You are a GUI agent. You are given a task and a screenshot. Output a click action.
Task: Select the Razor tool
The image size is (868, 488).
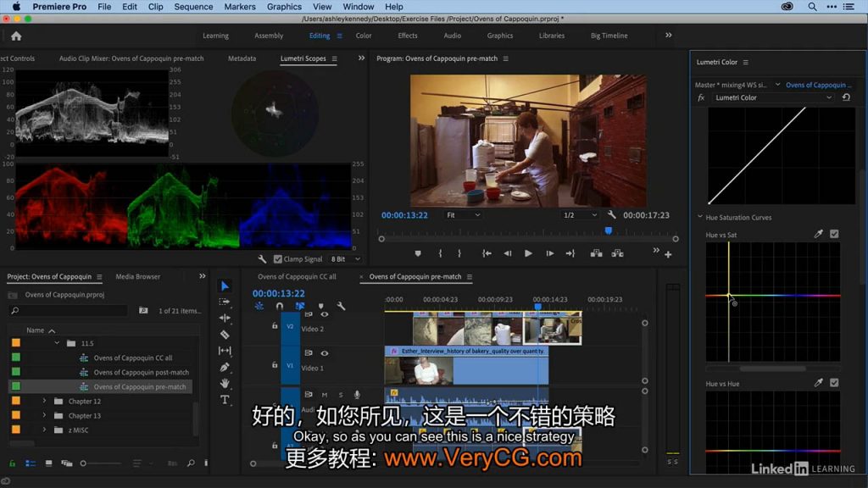click(224, 334)
